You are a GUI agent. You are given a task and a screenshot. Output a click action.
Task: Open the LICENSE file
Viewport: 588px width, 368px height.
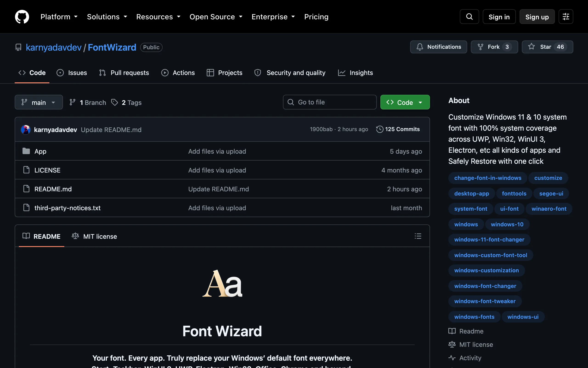[47, 170]
